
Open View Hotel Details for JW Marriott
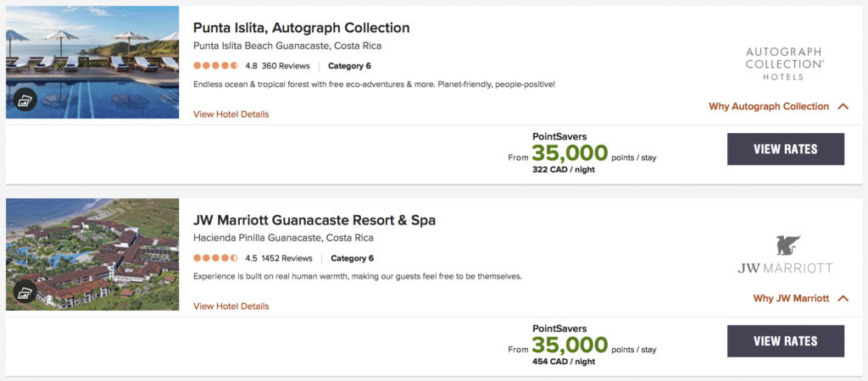click(231, 306)
